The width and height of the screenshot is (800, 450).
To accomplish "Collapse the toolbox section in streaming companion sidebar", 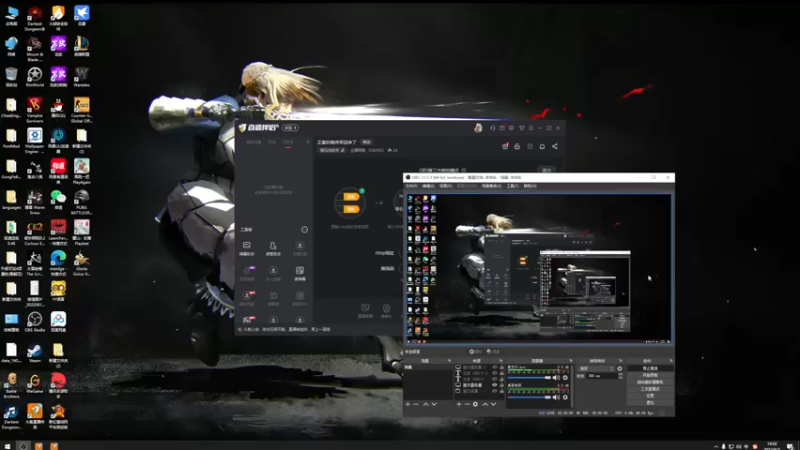I will [x=304, y=230].
